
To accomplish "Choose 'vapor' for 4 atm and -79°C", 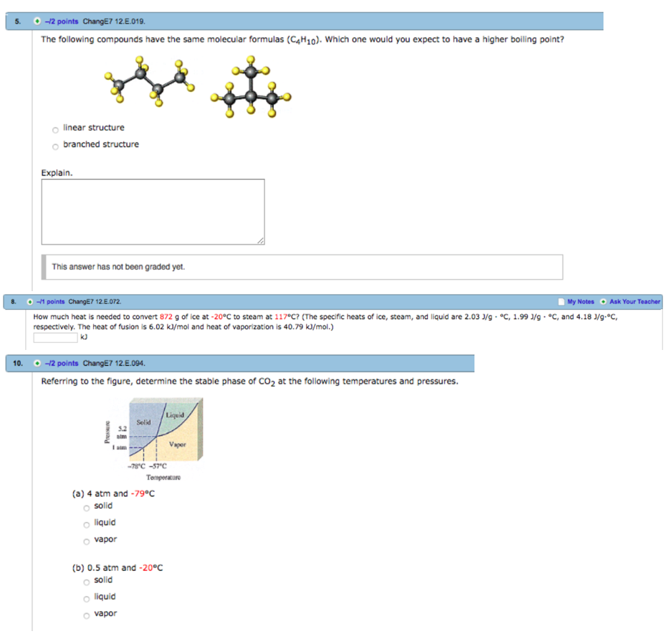I will coord(85,541).
